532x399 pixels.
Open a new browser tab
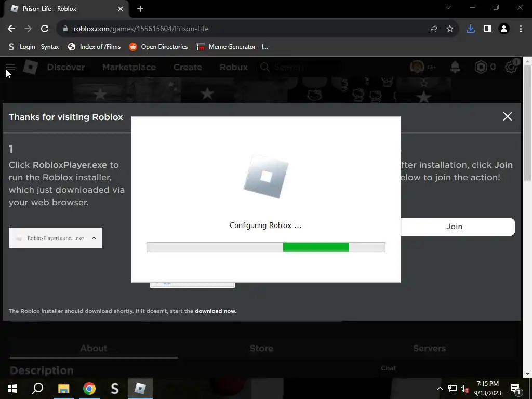pos(140,9)
